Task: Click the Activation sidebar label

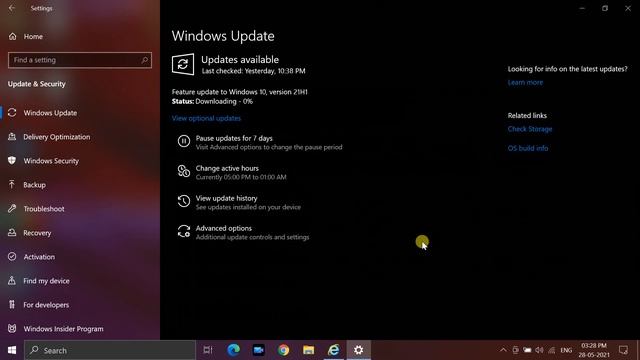Action: [x=39, y=257]
